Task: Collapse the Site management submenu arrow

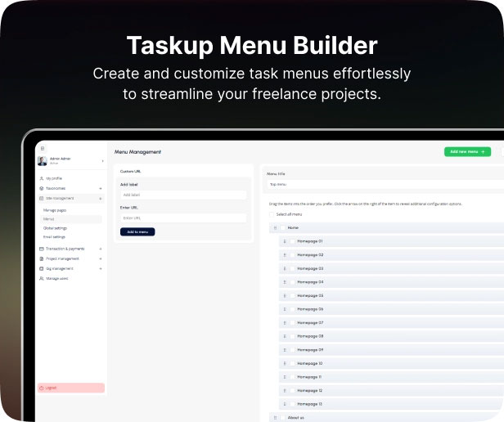Action: coord(101,199)
